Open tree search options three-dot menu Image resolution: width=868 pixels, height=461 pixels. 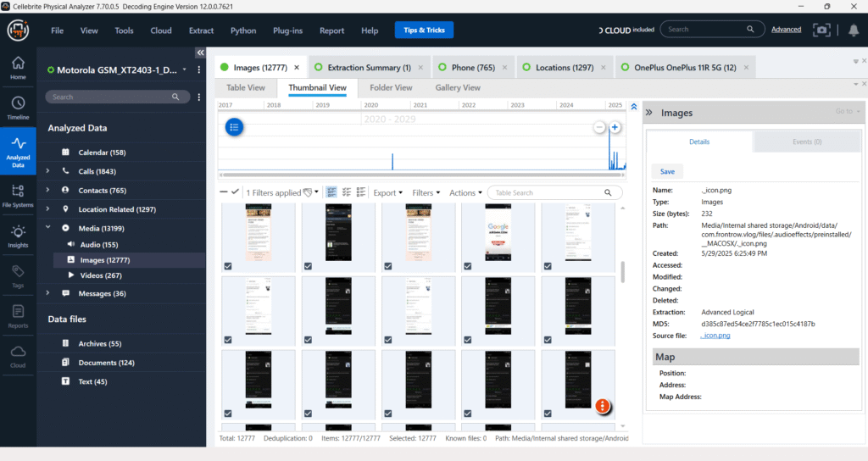coord(198,97)
